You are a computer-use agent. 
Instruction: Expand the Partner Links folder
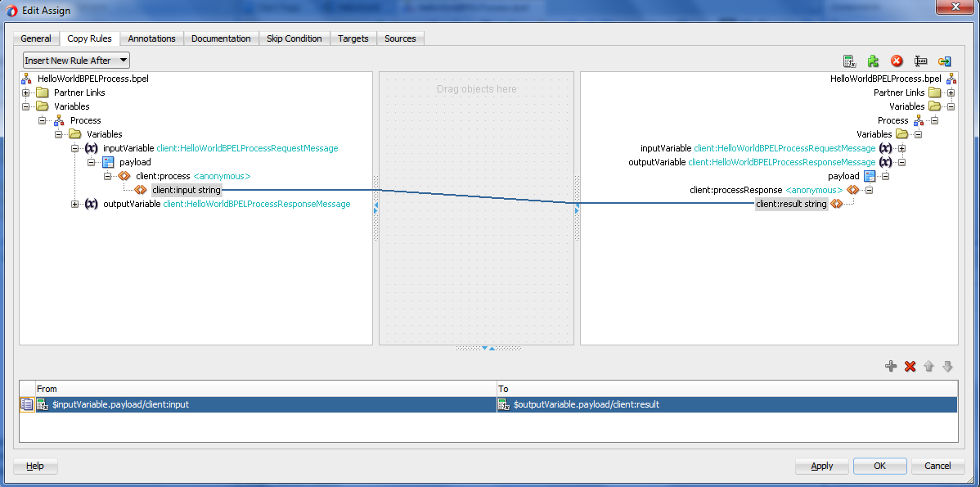[26, 92]
